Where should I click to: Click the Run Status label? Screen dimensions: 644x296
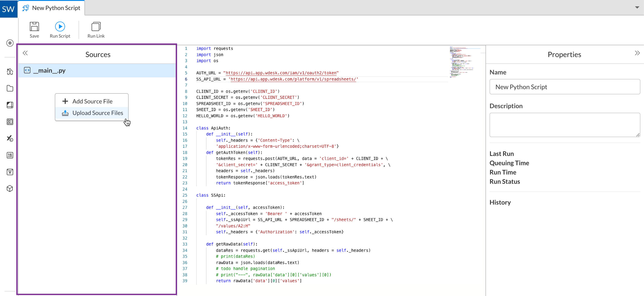point(505,181)
